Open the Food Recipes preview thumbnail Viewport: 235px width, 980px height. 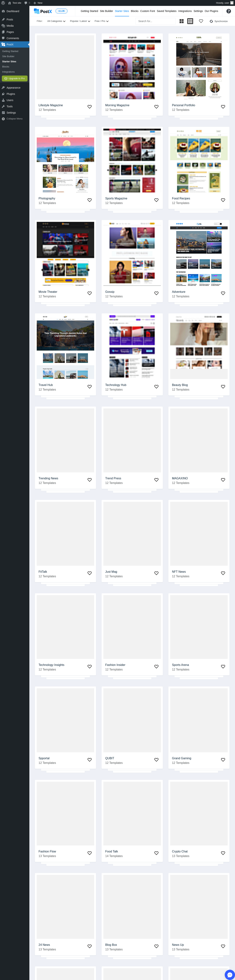pyautogui.click(x=199, y=160)
